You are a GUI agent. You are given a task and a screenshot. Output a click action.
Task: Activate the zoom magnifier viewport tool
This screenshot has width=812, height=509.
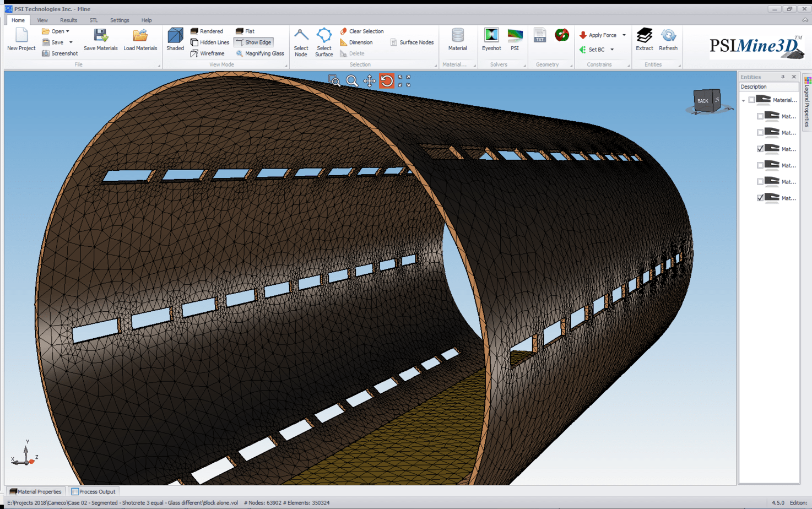click(x=351, y=81)
